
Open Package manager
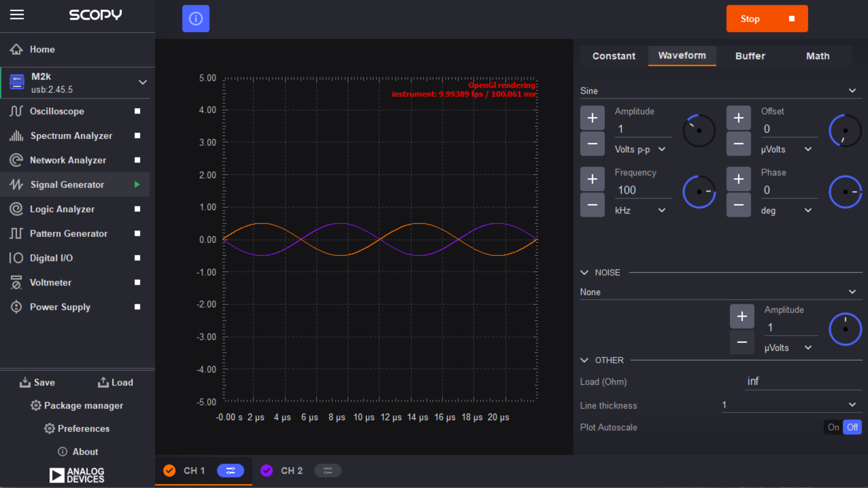77,406
